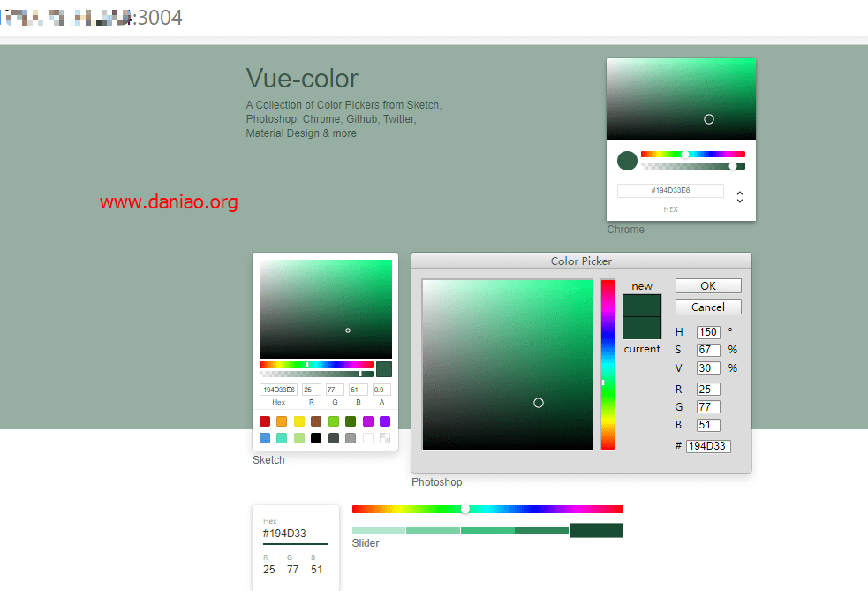Click the Slider picker rainbow hue bar
The width and height of the screenshot is (868, 591).
pos(487,509)
